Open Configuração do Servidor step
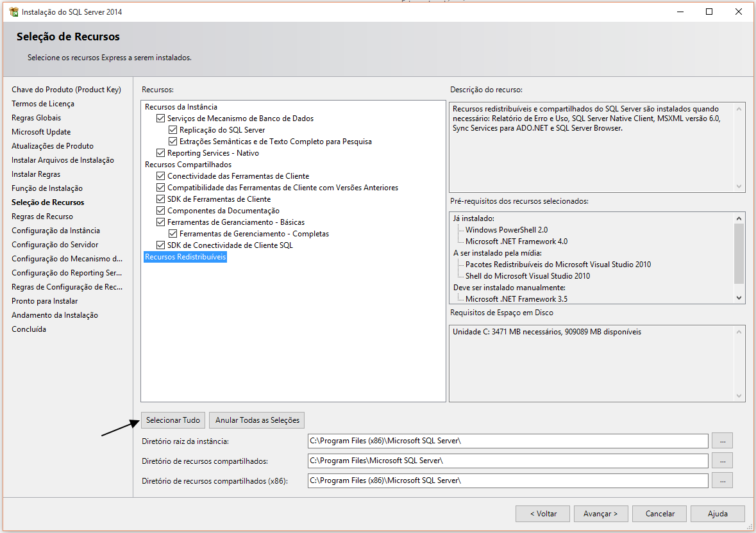The height and width of the screenshot is (533, 756). click(55, 245)
